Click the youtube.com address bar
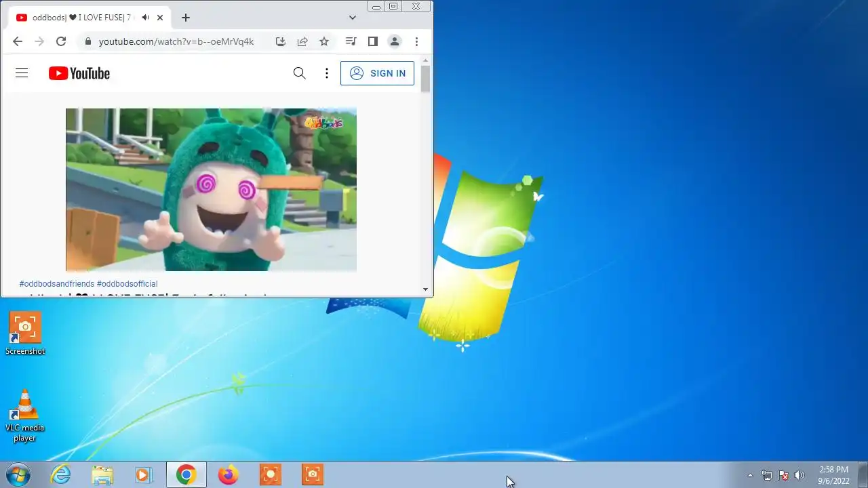Screen dimensions: 868x488 (x=176, y=41)
